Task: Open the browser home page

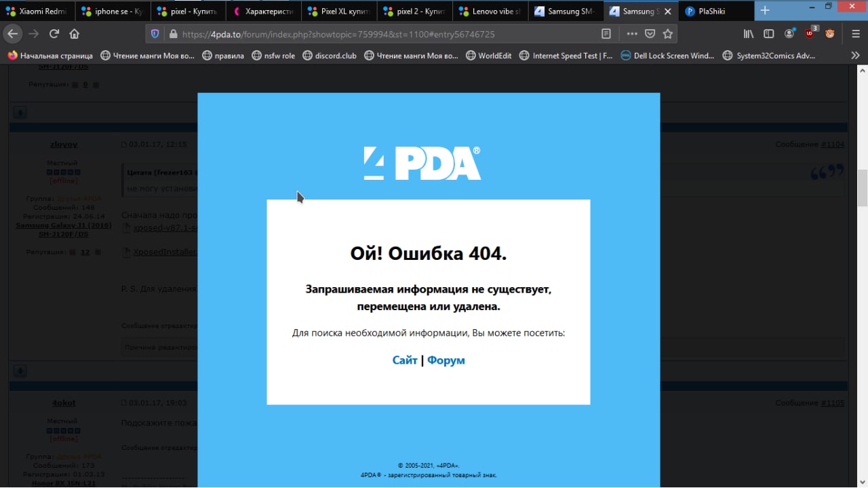Action: coord(75,34)
